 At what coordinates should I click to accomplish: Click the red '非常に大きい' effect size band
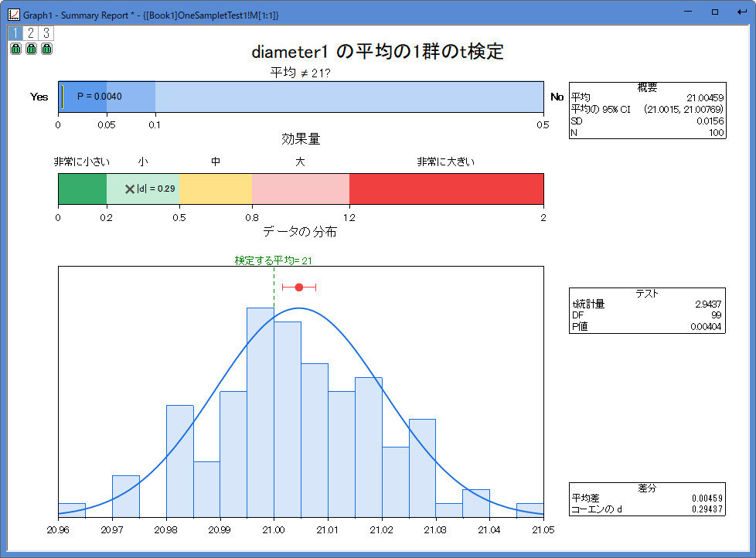(446, 189)
